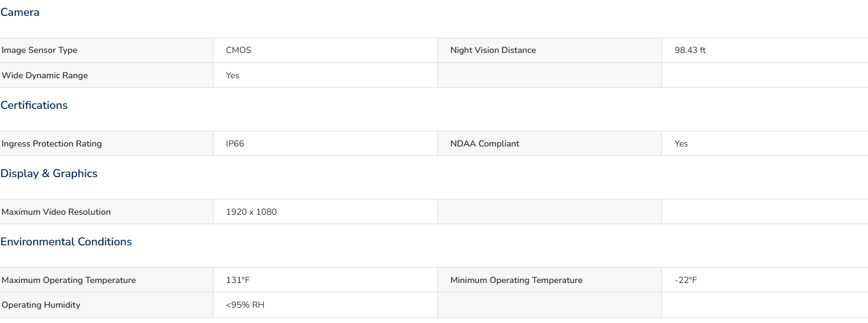The height and width of the screenshot is (323, 868).
Task: Click the 98.43 ft value
Action: (x=690, y=50)
